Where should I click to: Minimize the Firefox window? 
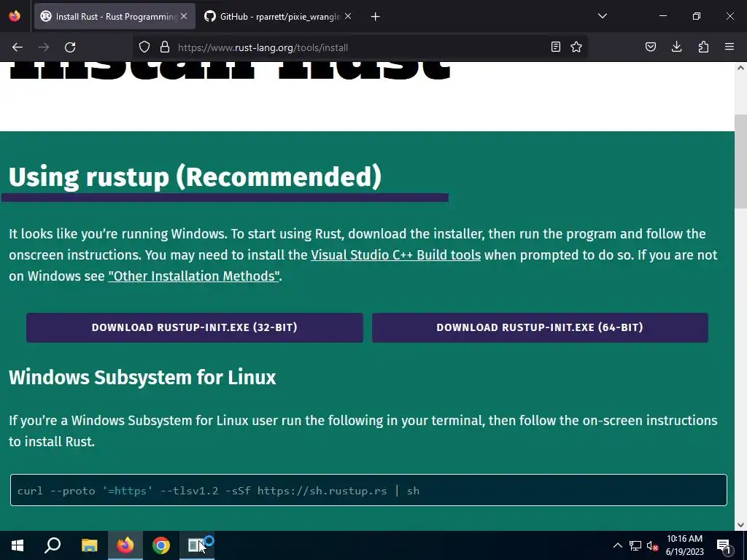[x=662, y=16]
